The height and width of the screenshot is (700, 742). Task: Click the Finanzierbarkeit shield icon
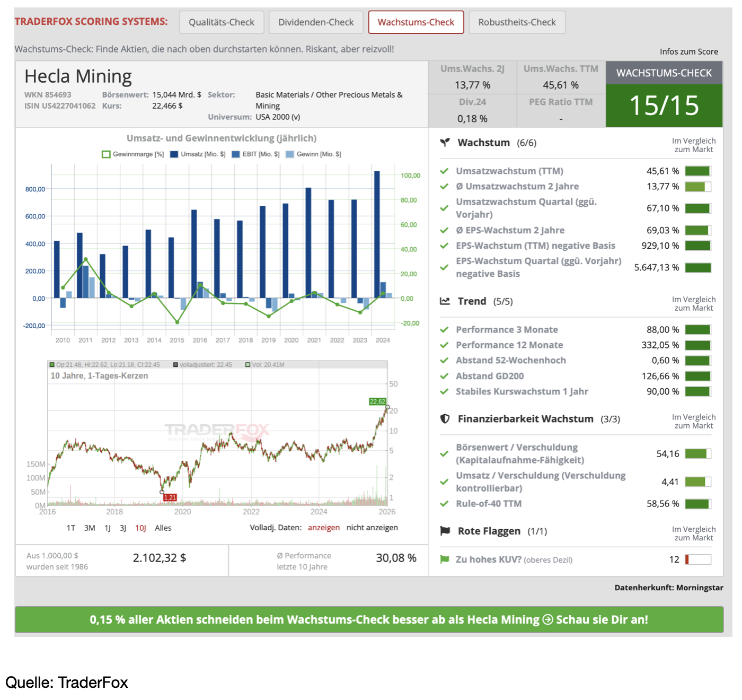[445, 418]
